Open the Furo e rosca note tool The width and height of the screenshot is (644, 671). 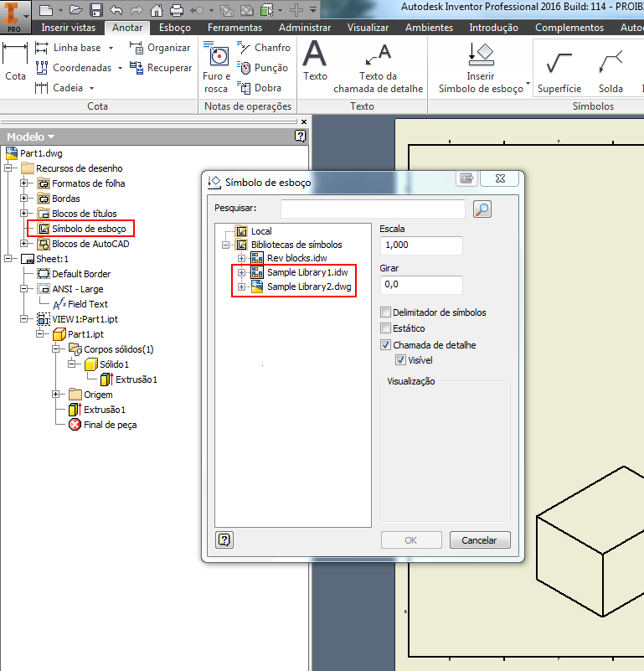[217, 67]
